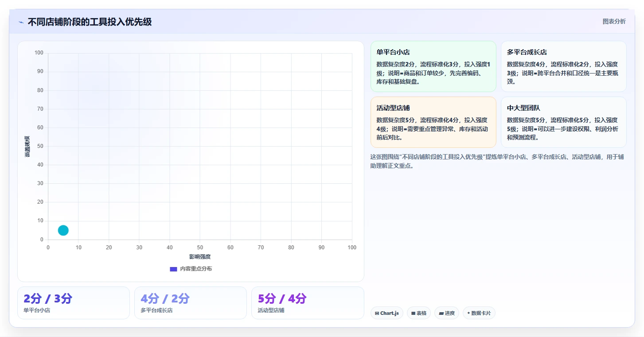Click the 进度 tag chip
This screenshot has height=337, width=644.
pos(447,313)
